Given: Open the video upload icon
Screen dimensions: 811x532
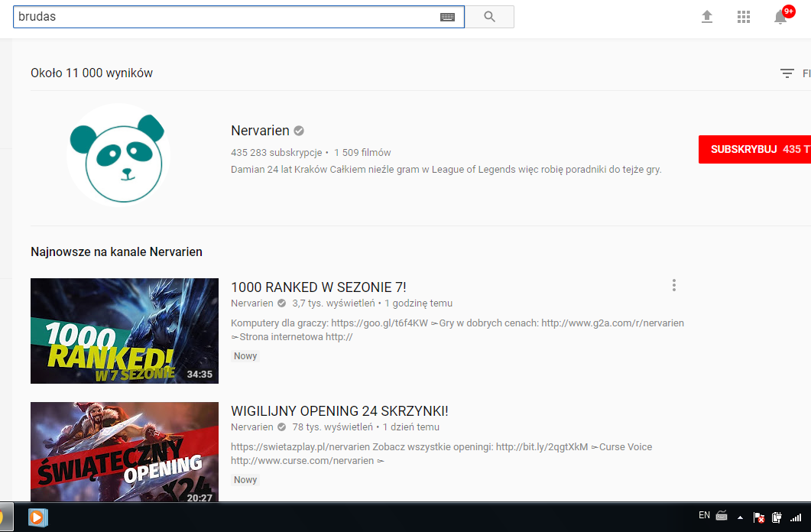Looking at the screenshot, I should coord(707,17).
